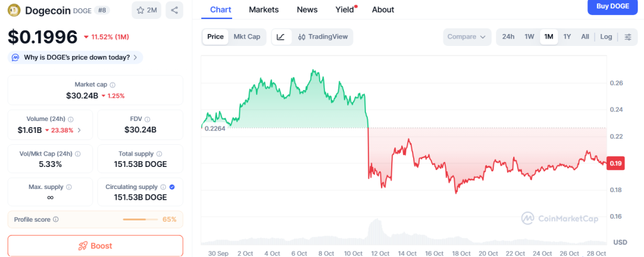The width and height of the screenshot is (644, 257).
Task: Open chart settings sliders icon
Action: 628,37
